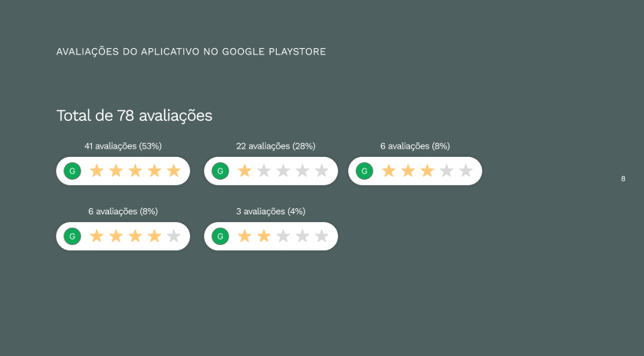Viewport: 644px width, 356px height.
Task: Click the page number 8
Action: coord(623,178)
